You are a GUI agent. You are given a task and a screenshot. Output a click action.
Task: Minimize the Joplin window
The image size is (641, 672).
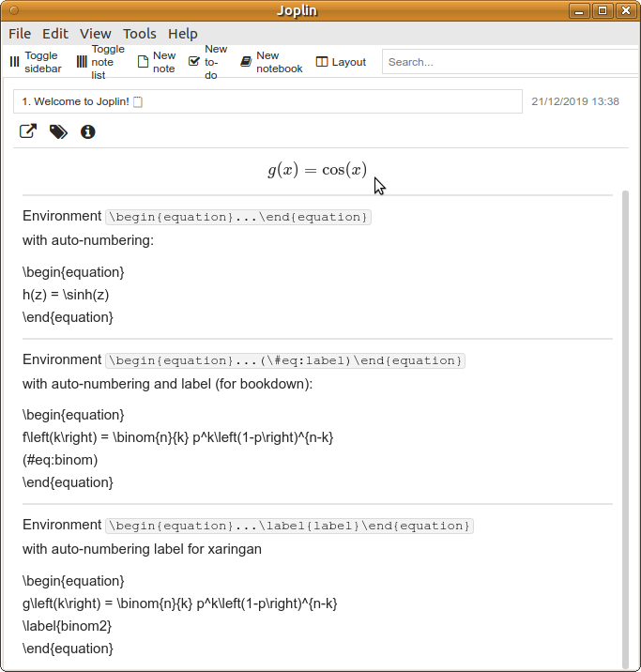tap(579, 10)
